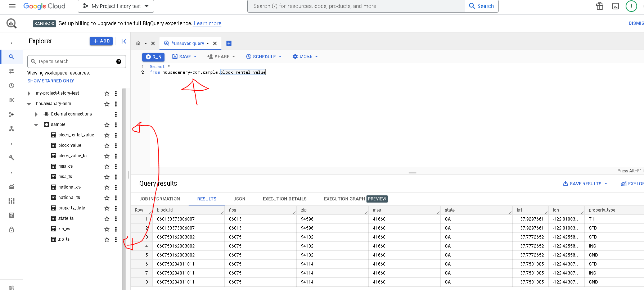The height and width of the screenshot is (290, 644).
Task: Click the top Search button
Action: click(x=482, y=6)
